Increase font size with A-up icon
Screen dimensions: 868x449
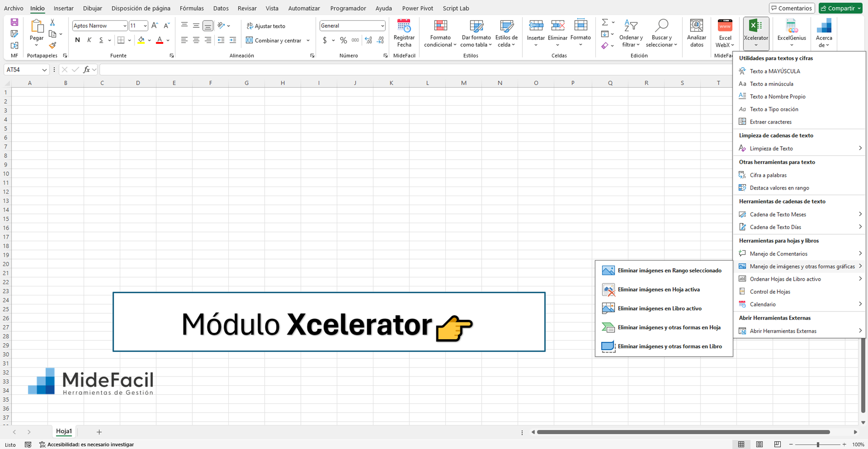pyautogui.click(x=155, y=26)
